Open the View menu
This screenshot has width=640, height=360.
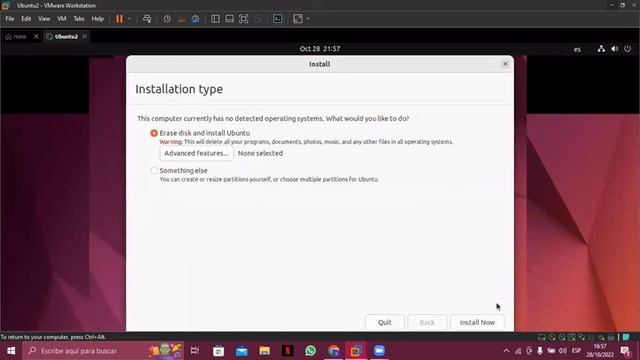[44, 19]
